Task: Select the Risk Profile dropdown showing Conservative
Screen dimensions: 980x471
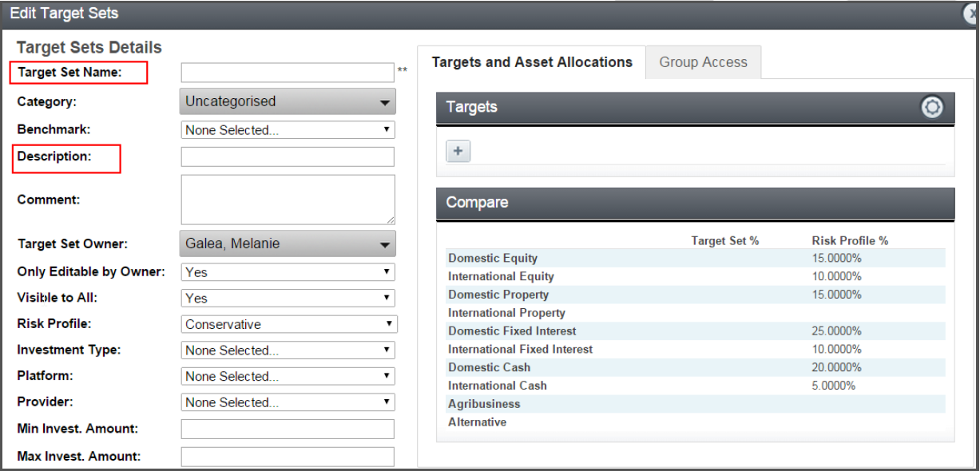Action: 289,325
